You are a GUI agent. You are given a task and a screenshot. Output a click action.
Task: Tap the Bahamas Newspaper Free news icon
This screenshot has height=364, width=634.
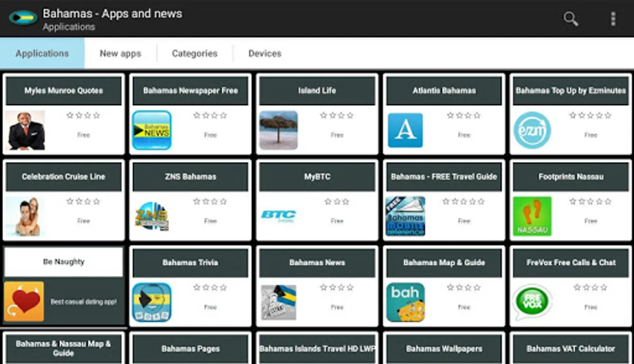[x=152, y=130]
